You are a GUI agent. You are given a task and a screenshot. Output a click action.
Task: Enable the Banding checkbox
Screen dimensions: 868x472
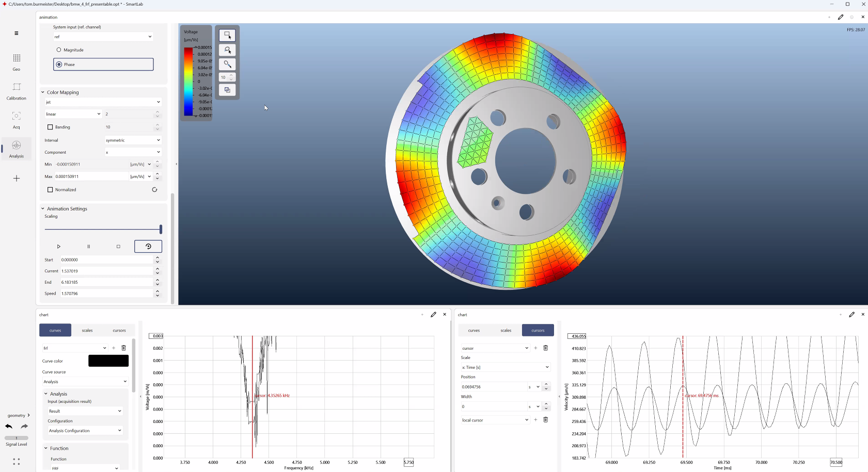coord(50,127)
